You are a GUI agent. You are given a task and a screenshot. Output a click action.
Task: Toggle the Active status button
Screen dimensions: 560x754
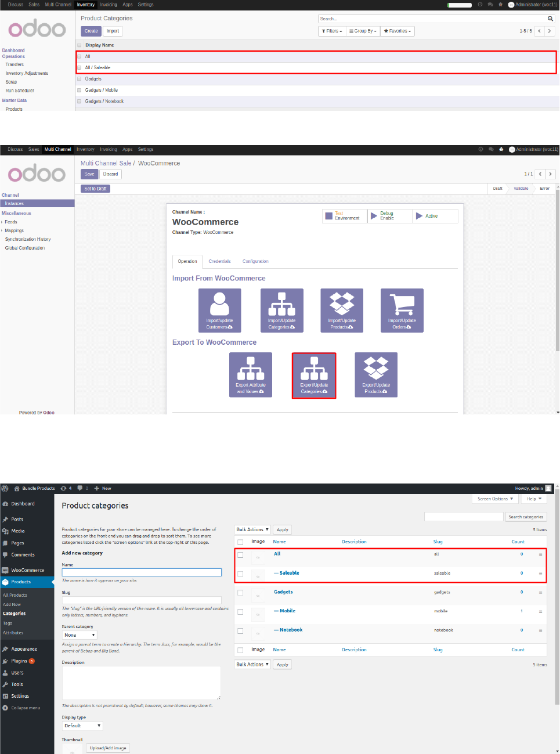[x=435, y=216]
